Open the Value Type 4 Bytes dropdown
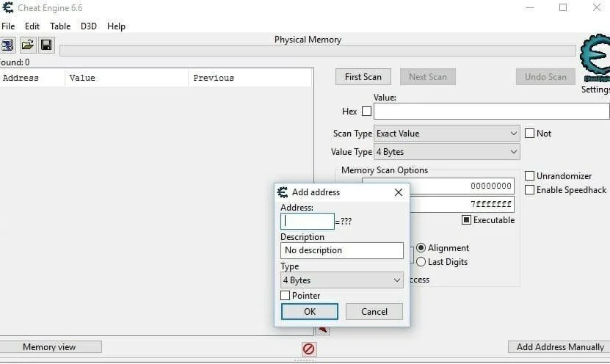 click(x=446, y=152)
